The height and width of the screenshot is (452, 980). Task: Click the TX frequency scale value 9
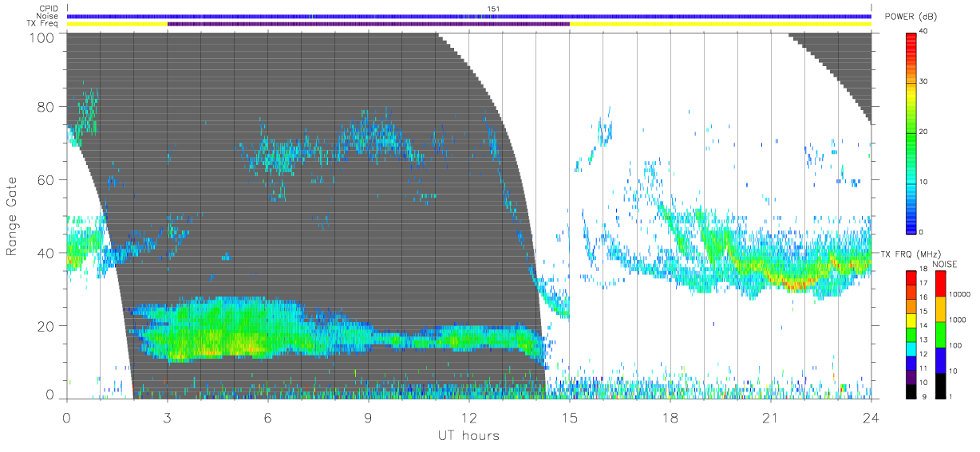[x=925, y=396]
